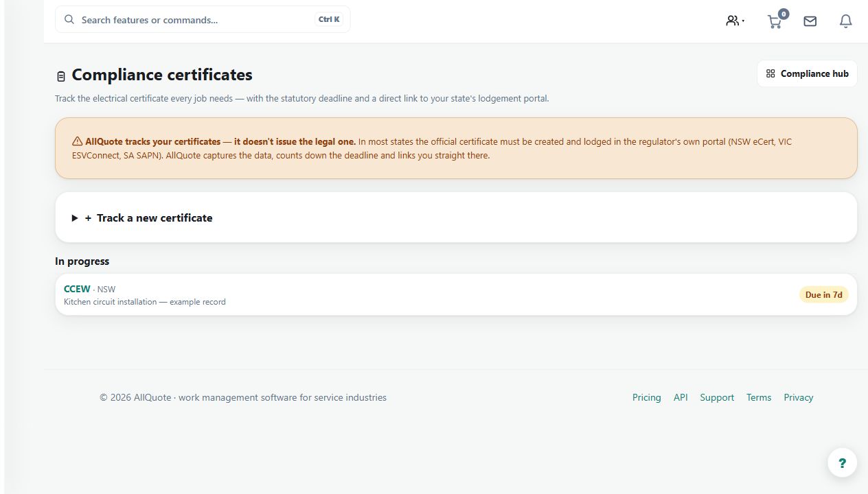868x494 pixels.
Task: Click the search magnifier icon
Action: (x=69, y=20)
